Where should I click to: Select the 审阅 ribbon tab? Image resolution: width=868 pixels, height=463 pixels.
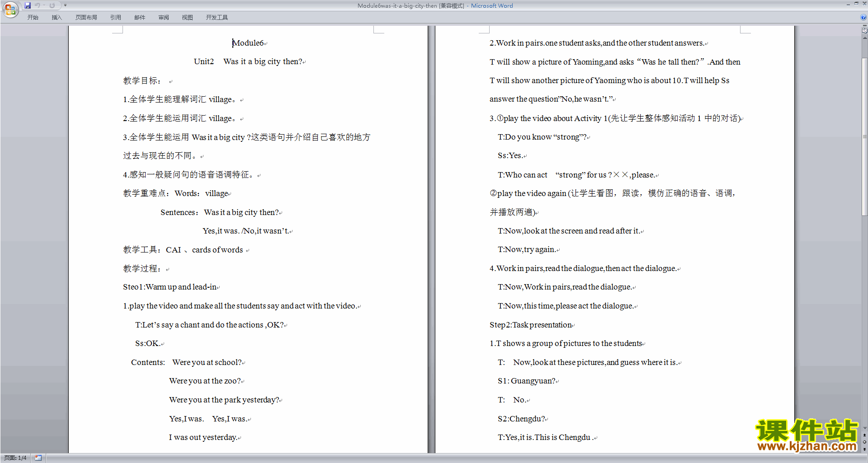164,18
